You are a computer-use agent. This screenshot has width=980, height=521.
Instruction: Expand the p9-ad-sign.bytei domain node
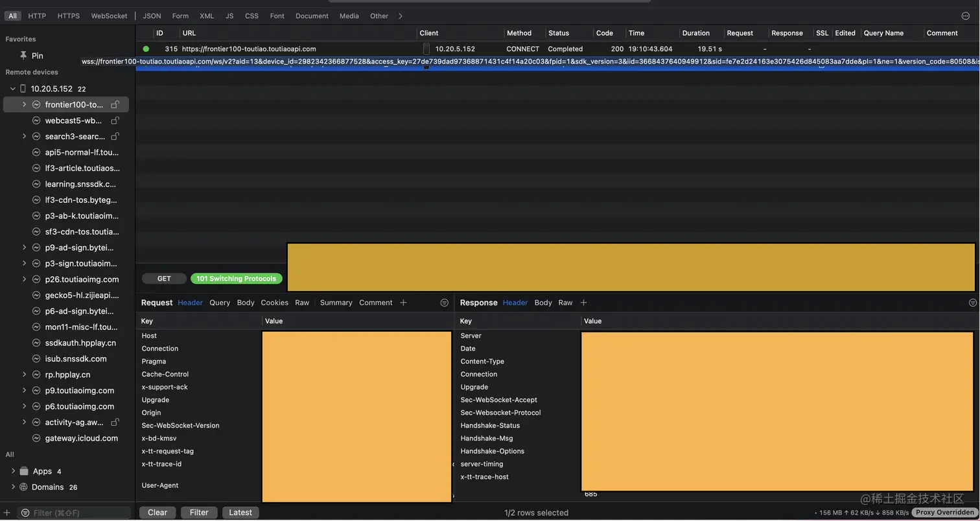[24, 248]
